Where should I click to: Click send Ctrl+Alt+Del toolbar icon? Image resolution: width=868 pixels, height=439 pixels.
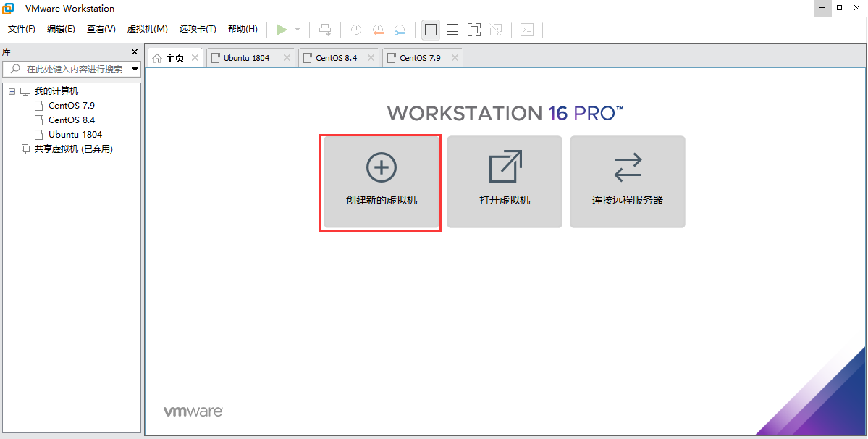[x=326, y=30]
